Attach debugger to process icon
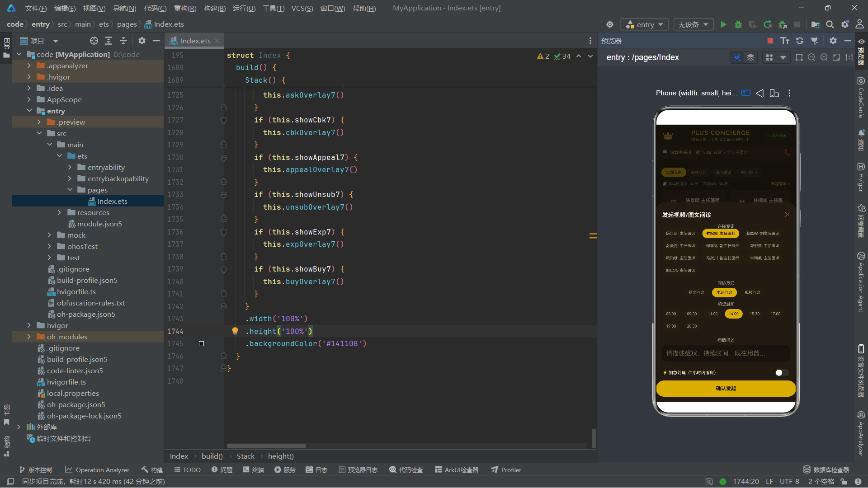 [783, 24]
